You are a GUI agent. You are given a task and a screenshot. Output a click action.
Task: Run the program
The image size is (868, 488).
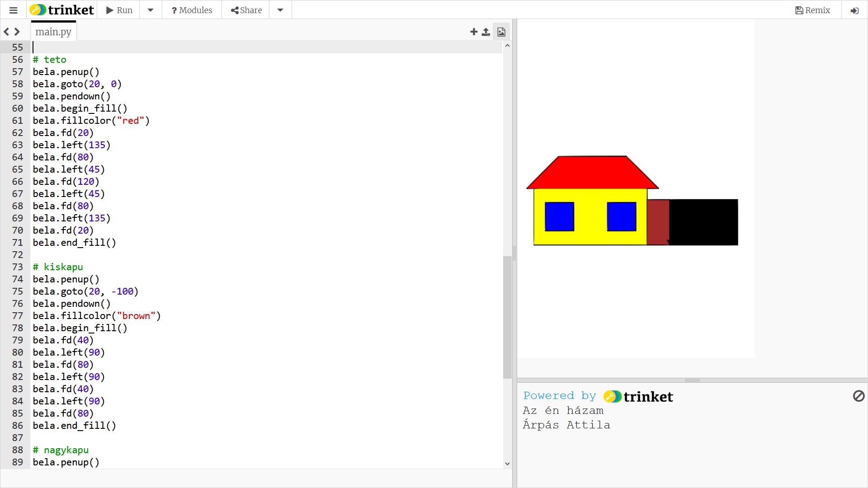pyautogui.click(x=119, y=10)
